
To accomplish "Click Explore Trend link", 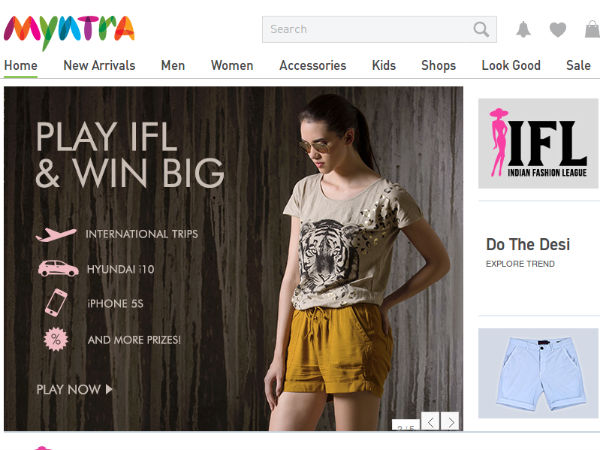I will click(x=520, y=264).
